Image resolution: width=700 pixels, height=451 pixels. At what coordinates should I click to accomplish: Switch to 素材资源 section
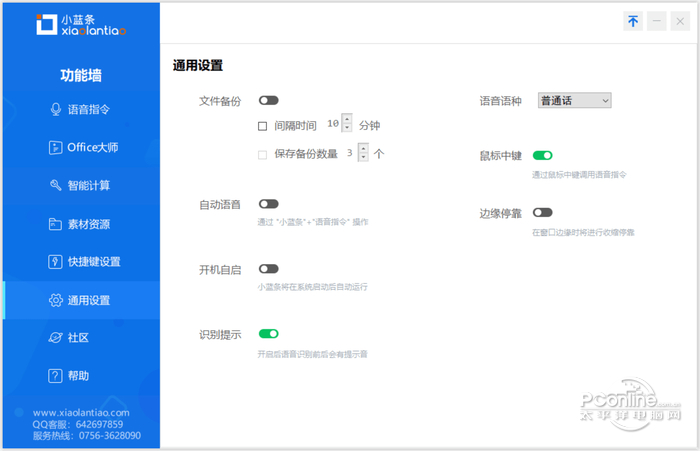point(81,224)
